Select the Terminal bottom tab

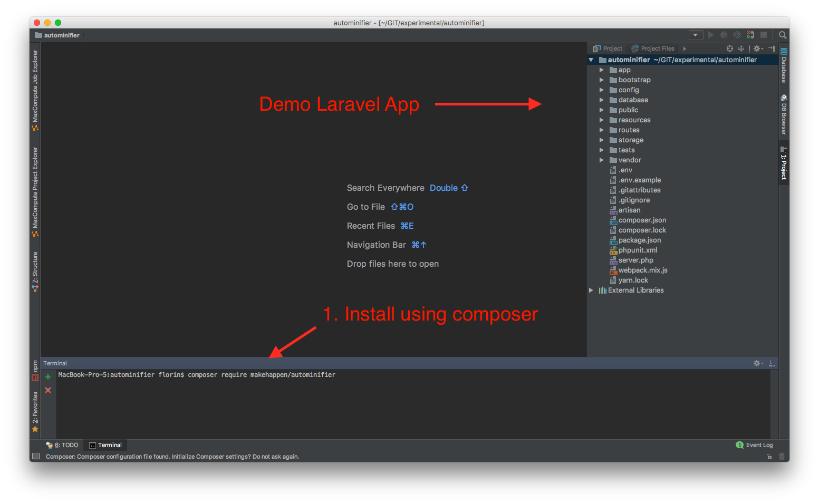(x=105, y=445)
